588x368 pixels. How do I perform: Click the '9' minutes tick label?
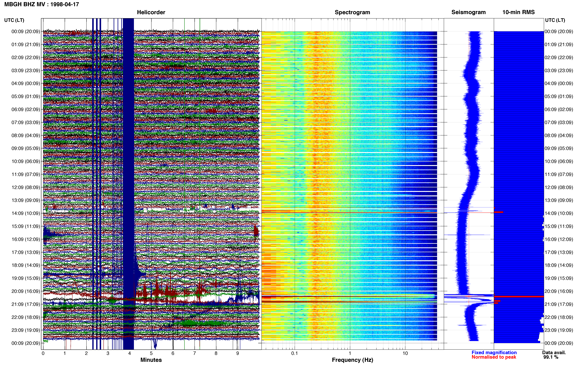click(x=238, y=353)
